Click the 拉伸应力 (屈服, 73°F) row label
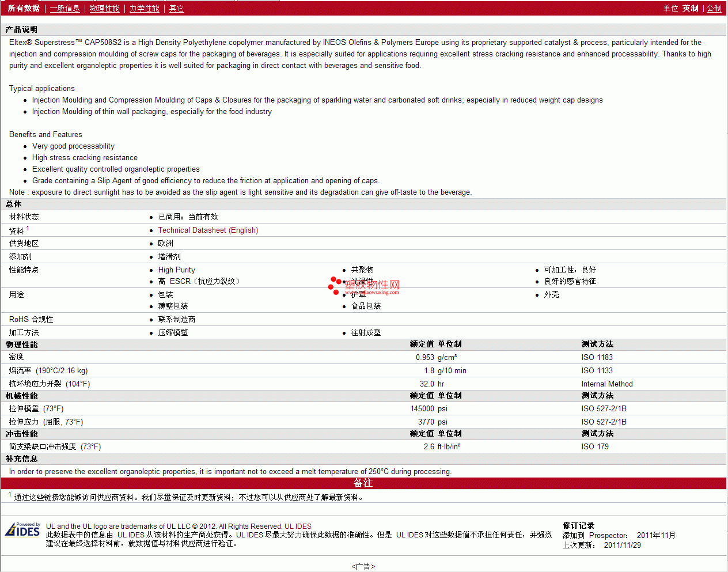This screenshot has width=728, height=572. pos(46,422)
